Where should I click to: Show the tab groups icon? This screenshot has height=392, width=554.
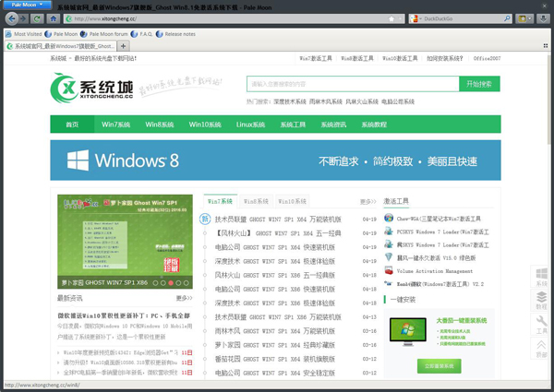click(x=545, y=46)
